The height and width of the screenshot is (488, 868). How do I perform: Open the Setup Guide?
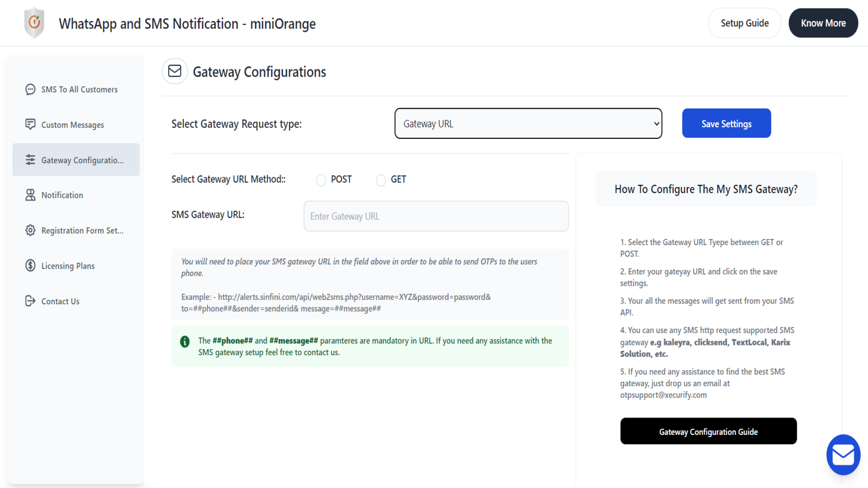click(x=744, y=23)
